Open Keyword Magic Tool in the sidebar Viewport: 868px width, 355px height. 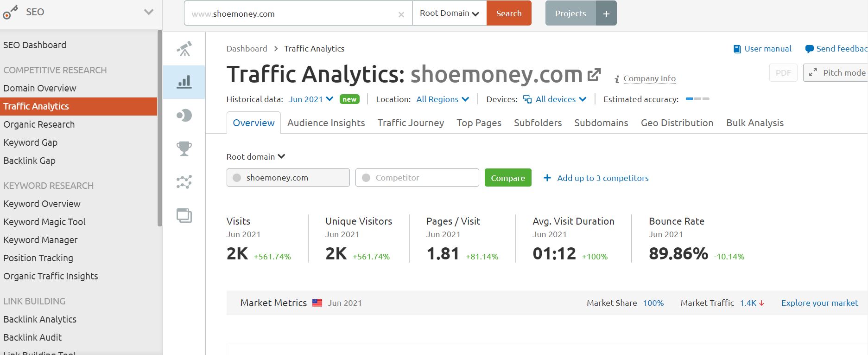coord(44,222)
